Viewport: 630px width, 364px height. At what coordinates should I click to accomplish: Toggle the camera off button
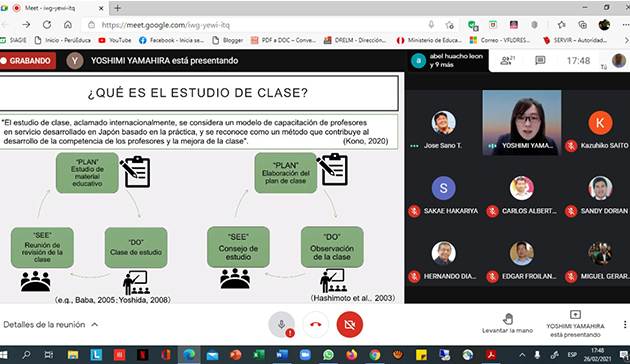350,324
